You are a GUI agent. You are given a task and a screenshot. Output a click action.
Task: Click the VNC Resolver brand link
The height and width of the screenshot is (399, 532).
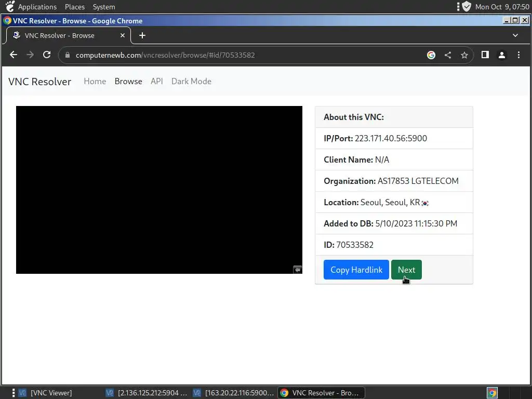click(39, 82)
